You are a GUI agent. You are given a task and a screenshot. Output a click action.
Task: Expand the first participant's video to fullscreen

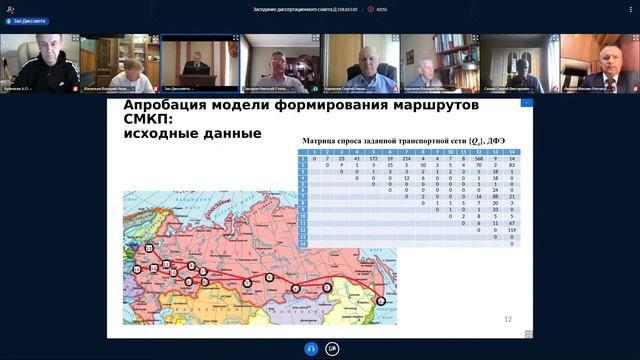pos(76,38)
